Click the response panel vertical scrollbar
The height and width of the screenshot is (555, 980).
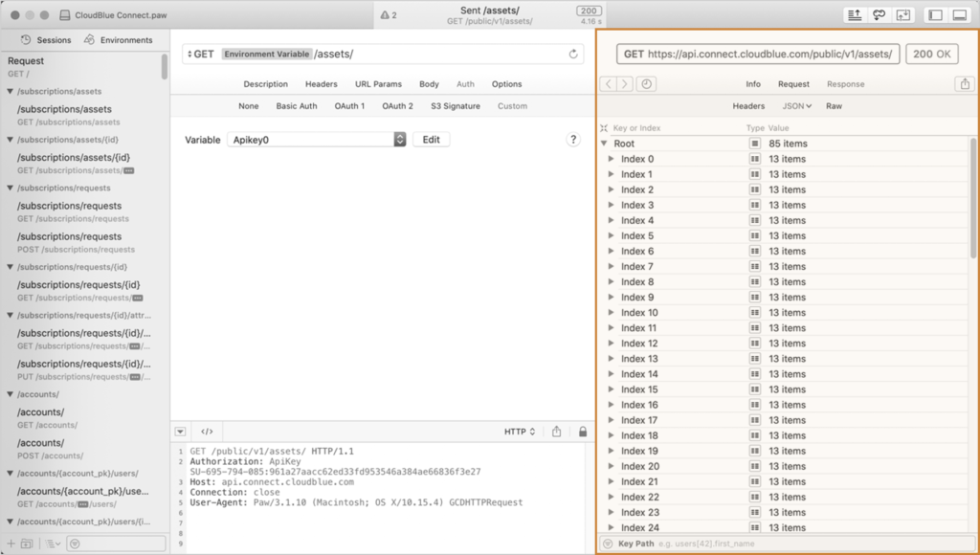click(973, 197)
